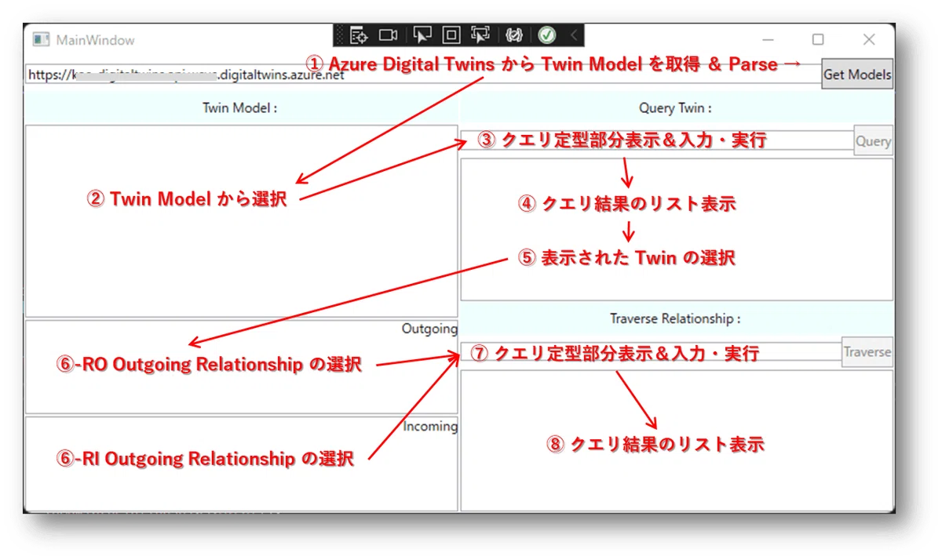Image resolution: width=942 pixels, height=560 pixels.
Task: Collapse the debug toolbar with chevron
Action: coord(573,35)
